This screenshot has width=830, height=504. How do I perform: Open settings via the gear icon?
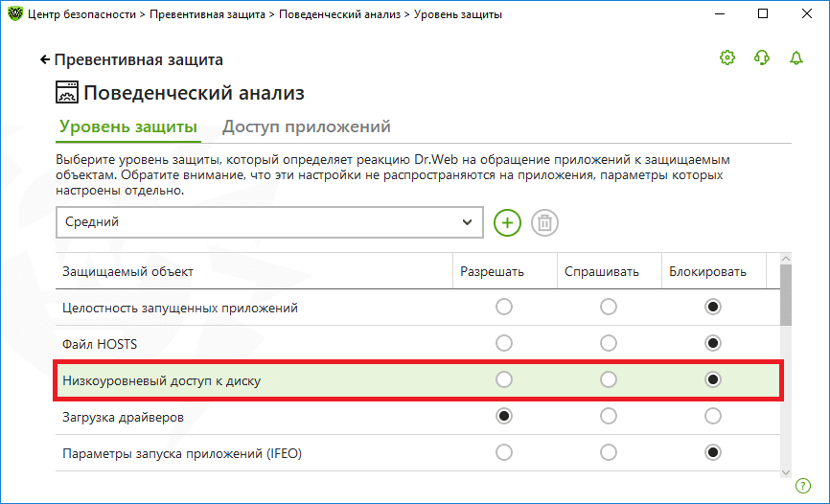point(727,57)
